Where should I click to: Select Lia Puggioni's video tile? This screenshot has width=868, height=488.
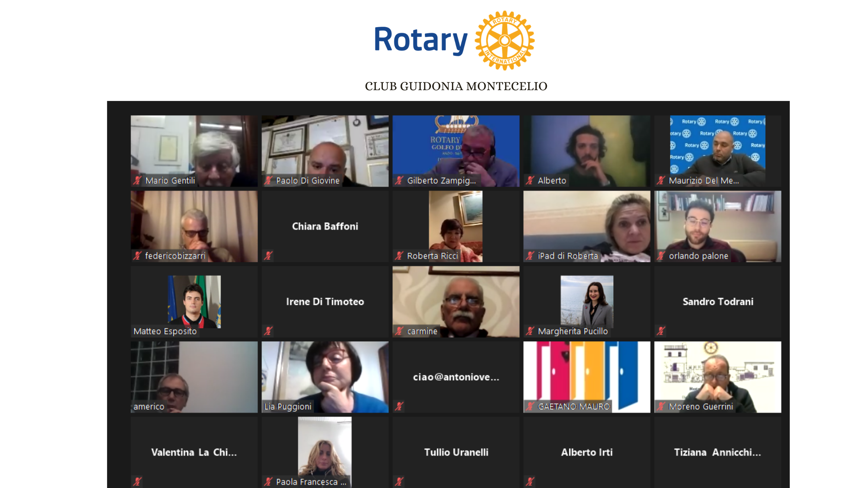325,377
